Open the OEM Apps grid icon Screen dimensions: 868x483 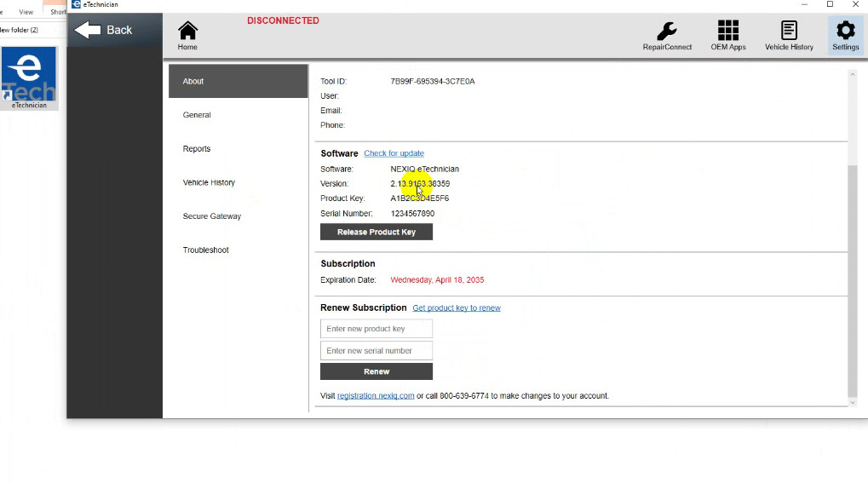pos(728,36)
